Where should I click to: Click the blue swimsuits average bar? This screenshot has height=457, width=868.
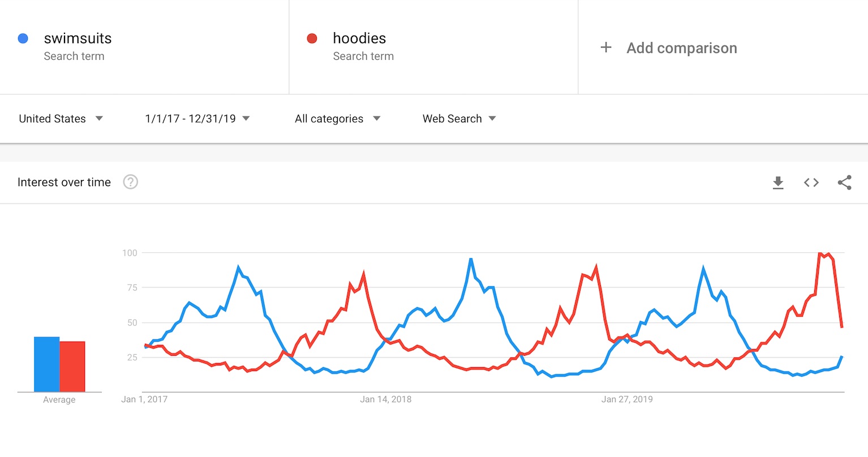coord(46,364)
